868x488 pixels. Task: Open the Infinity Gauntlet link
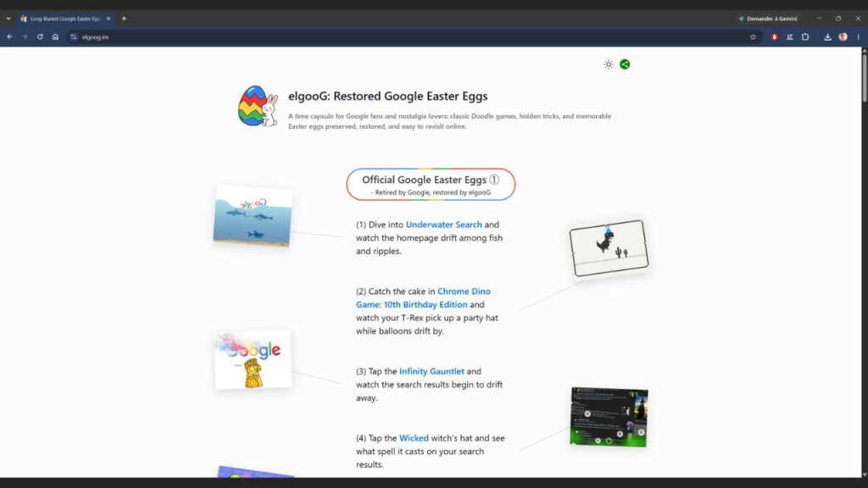click(431, 371)
